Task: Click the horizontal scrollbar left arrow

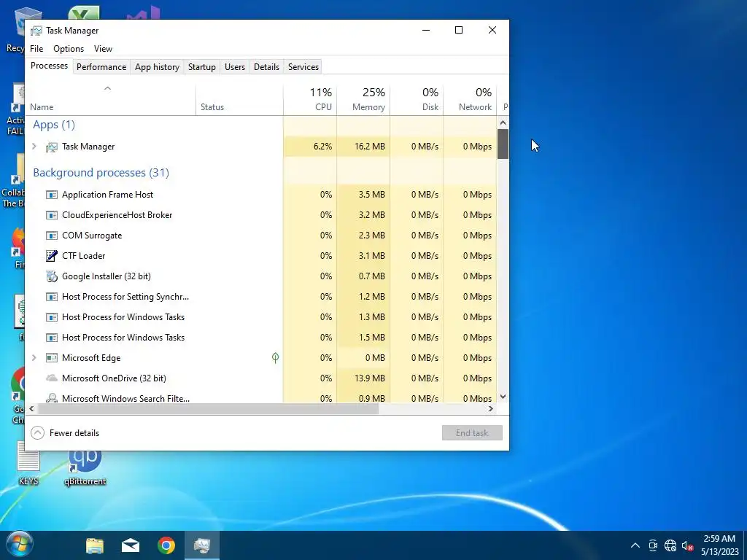Action: [x=31, y=408]
